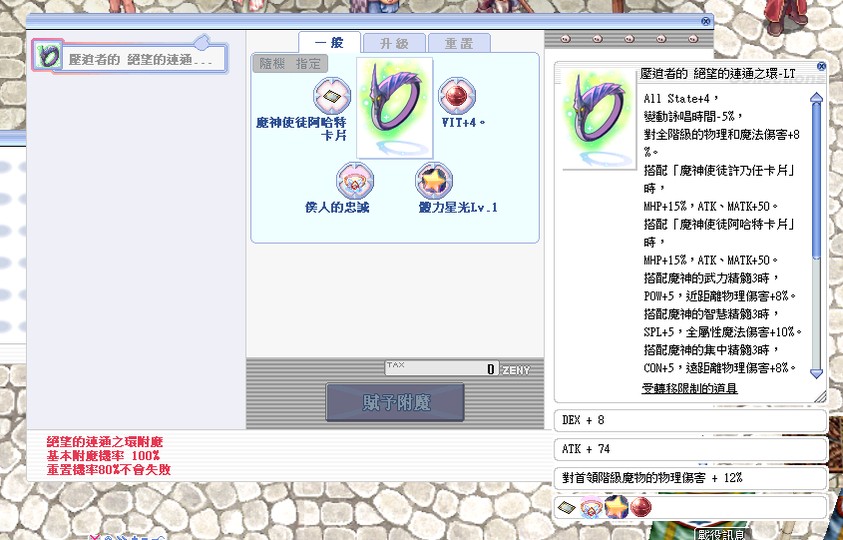Select the 僕人的忠誠 enchant slot icon
This screenshot has height=540, width=843.
point(354,181)
